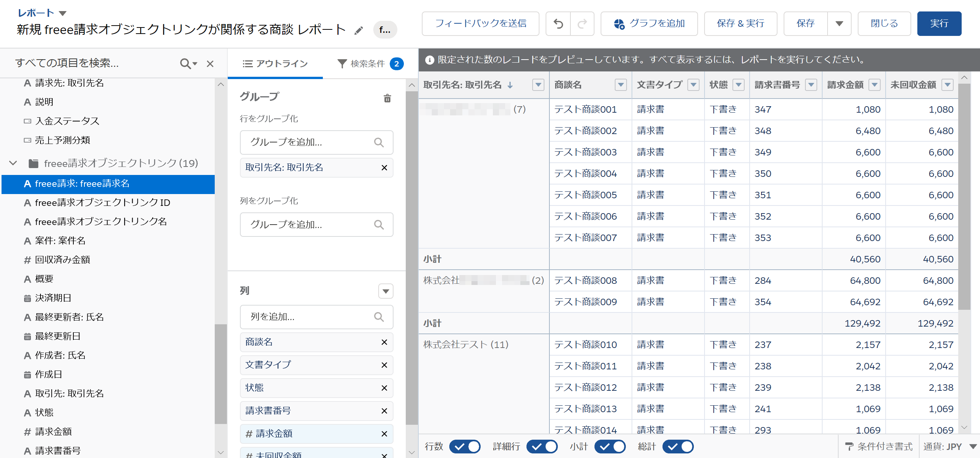Toggle the 行数 row count switch
The height and width of the screenshot is (458, 980).
(465, 446)
